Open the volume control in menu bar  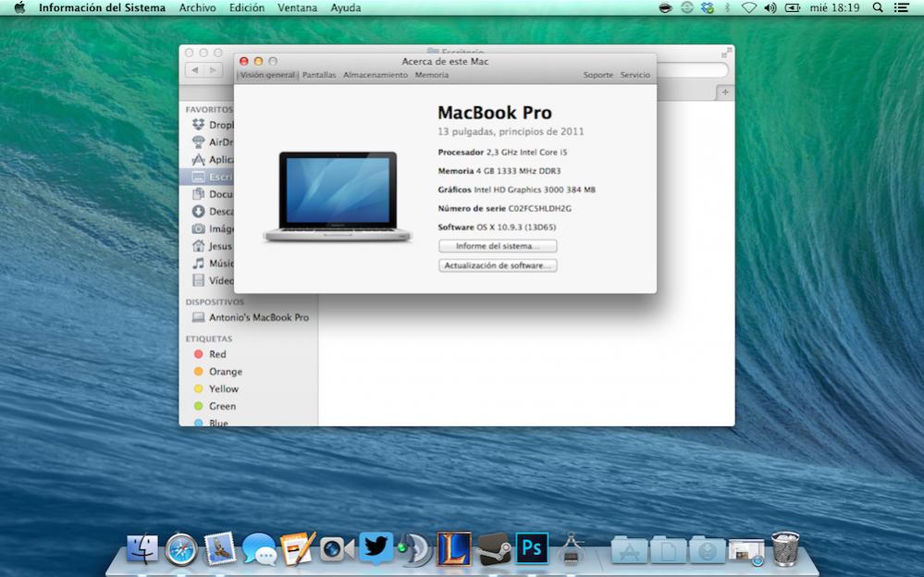(770, 7)
